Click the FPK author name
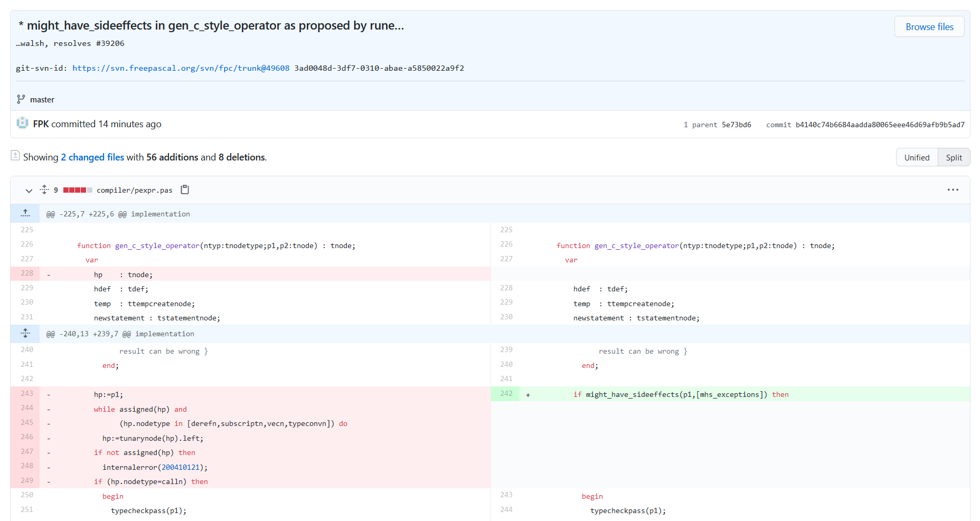 pyautogui.click(x=41, y=124)
